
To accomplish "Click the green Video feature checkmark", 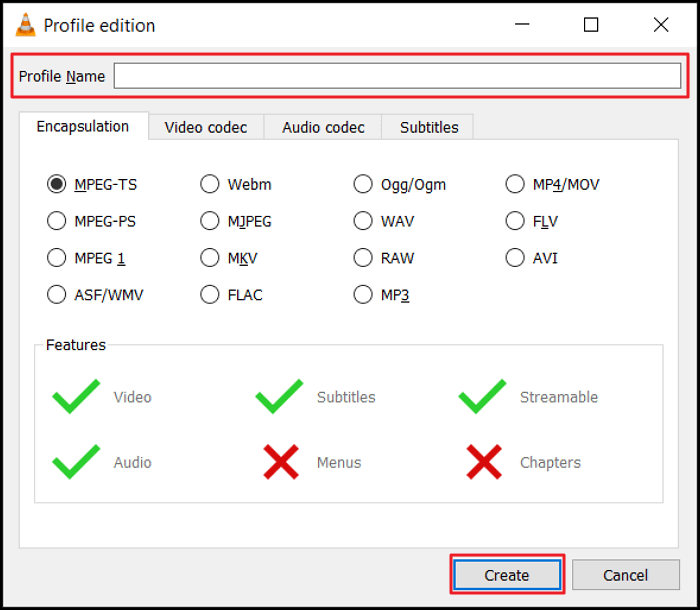I will tap(76, 397).
